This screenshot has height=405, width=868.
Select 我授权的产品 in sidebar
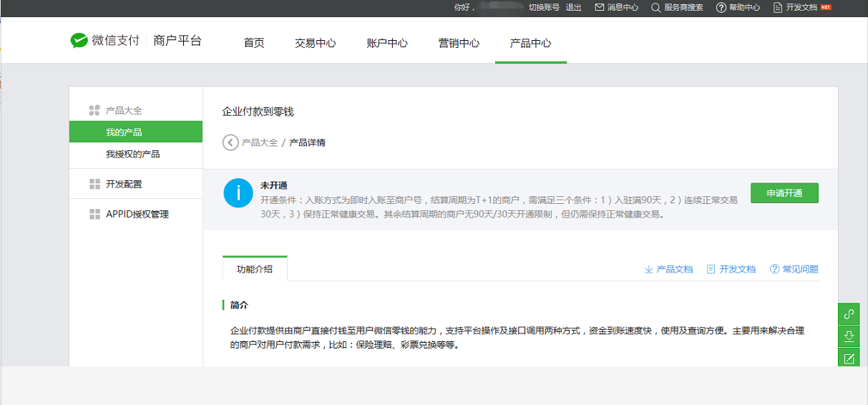tap(132, 154)
